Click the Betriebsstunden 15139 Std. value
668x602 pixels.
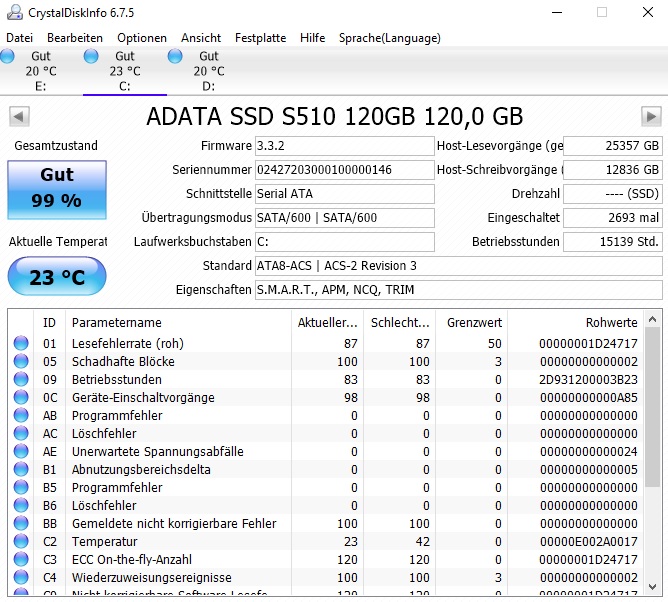click(613, 242)
